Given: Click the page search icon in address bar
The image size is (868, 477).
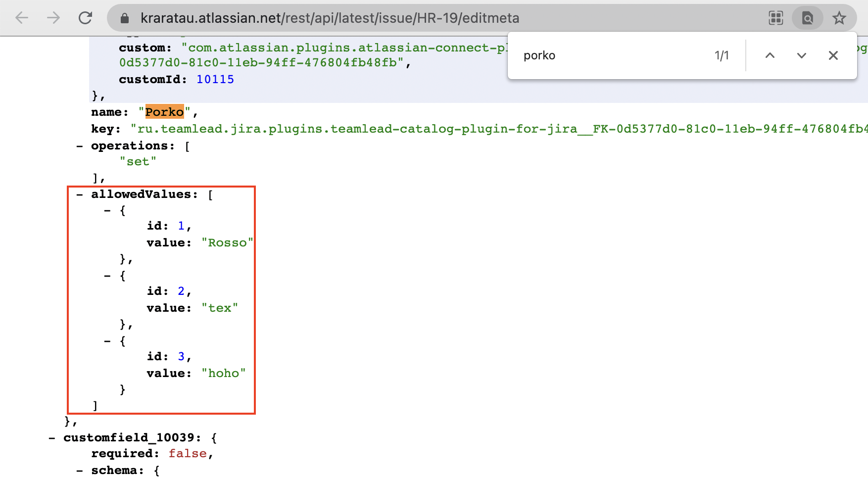Looking at the screenshot, I should pyautogui.click(x=807, y=18).
